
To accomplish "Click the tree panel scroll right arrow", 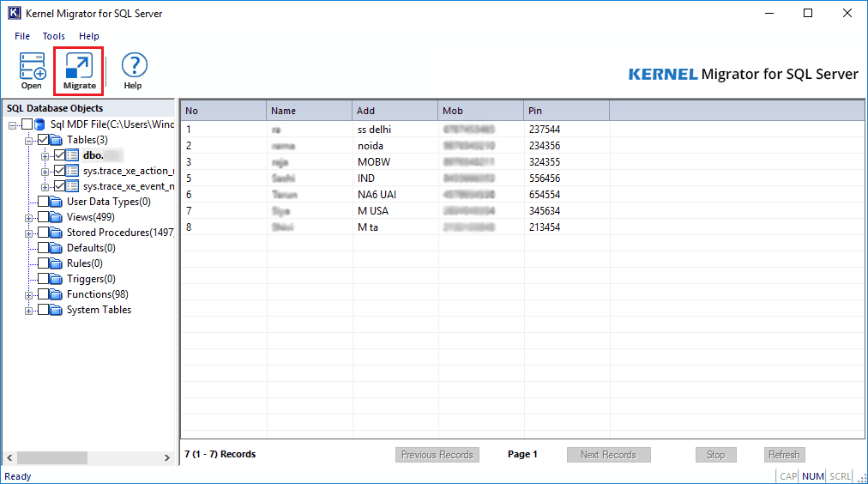I will (166, 458).
